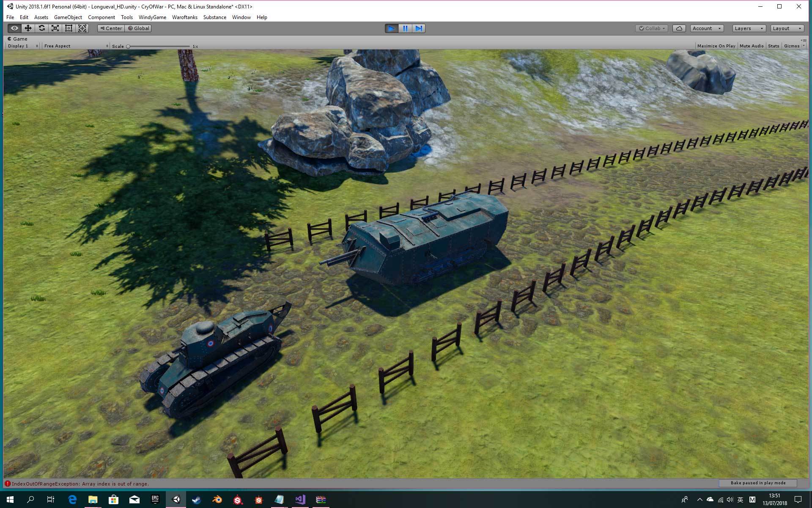
Task: Click the IndexOutOfRangeException error message
Action: [80, 483]
